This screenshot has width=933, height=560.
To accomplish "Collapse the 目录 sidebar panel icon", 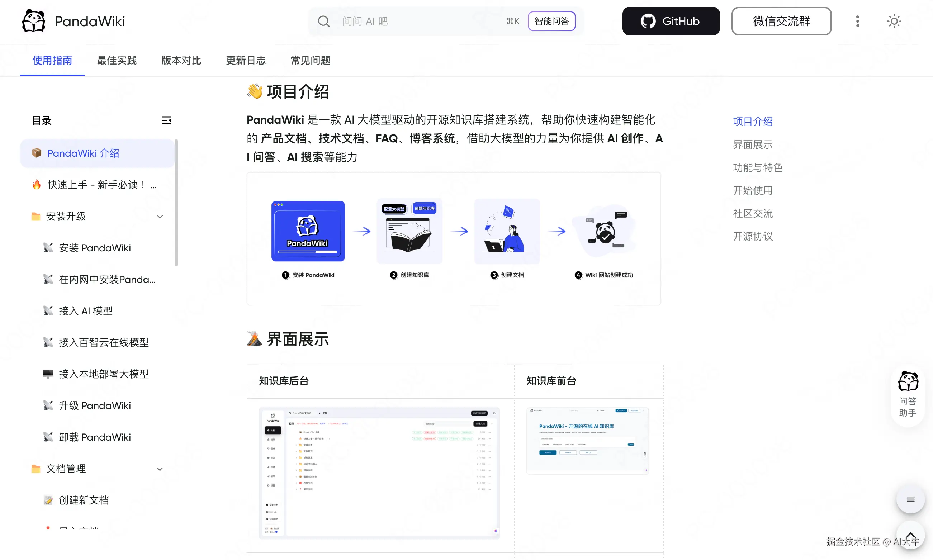I will click(166, 120).
